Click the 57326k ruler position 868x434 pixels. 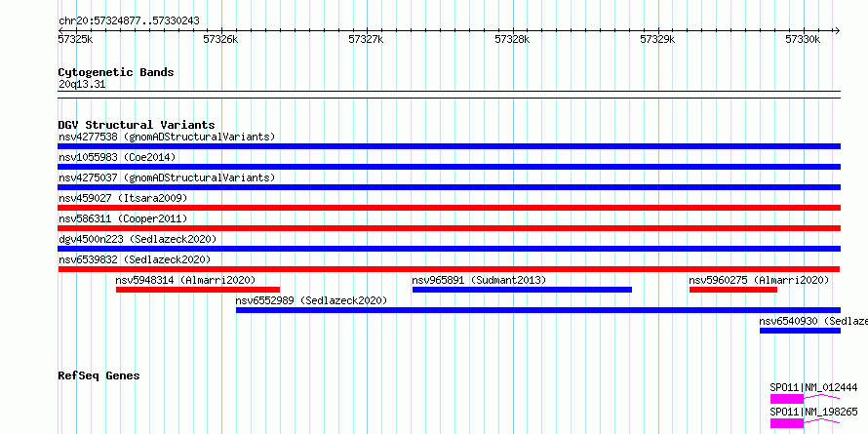(x=220, y=39)
